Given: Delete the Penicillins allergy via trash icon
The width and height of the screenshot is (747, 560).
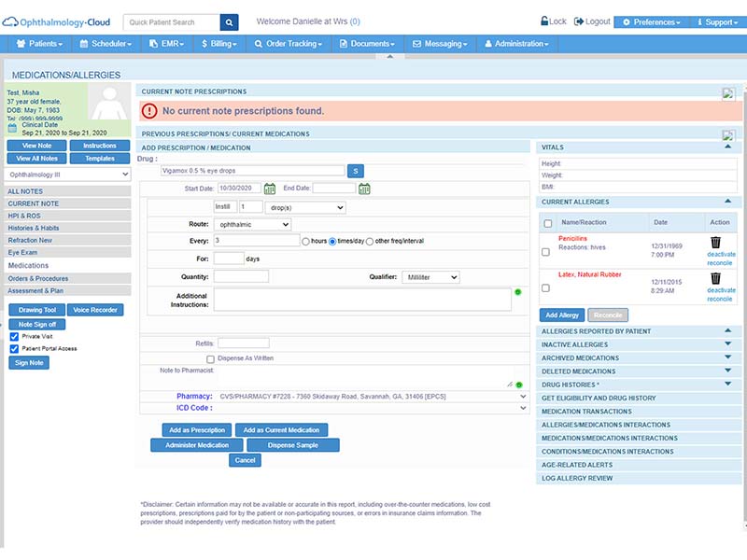Looking at the screenshot, I should pos(715,241).
